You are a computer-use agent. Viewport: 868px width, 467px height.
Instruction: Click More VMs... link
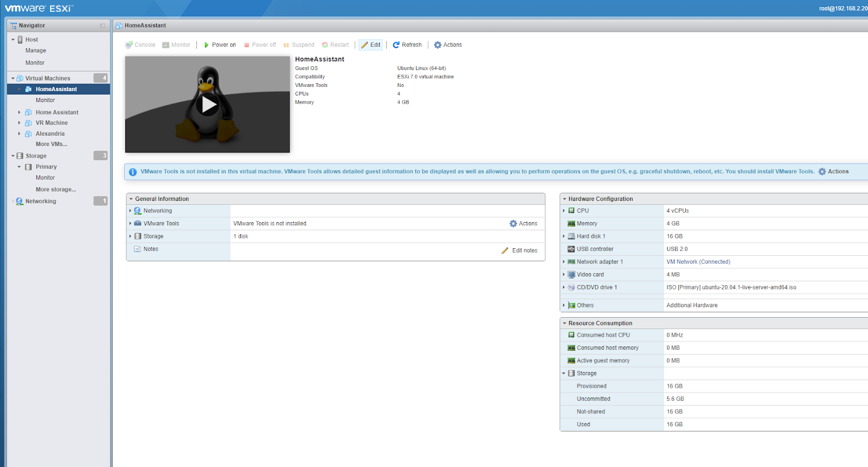52,144
